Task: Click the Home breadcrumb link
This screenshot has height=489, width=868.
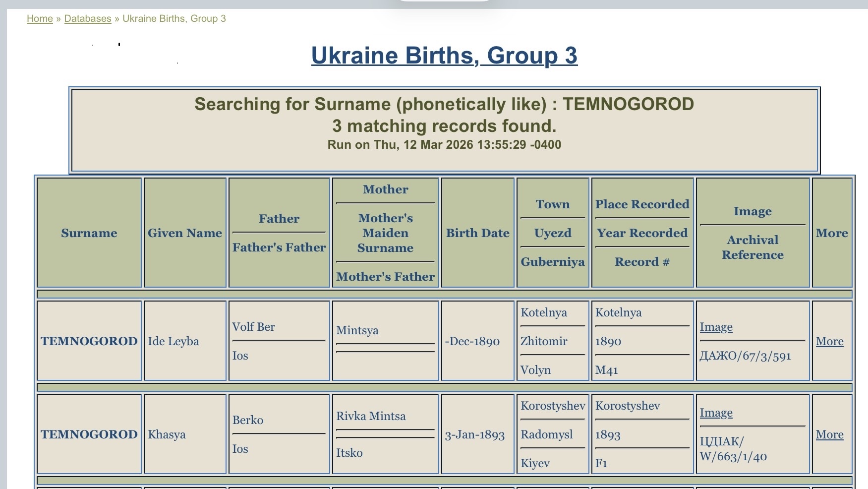Action: tap(40, 19)
